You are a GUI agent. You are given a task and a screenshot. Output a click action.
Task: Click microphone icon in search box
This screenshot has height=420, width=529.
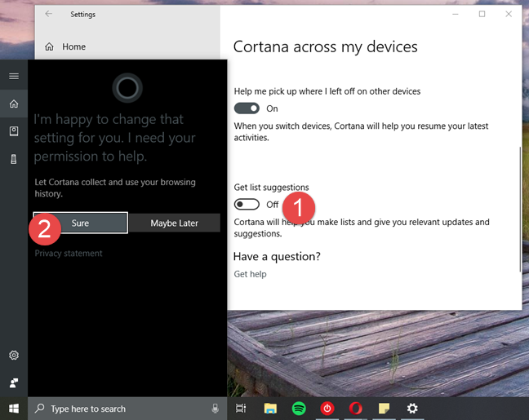tap(215, 409)
